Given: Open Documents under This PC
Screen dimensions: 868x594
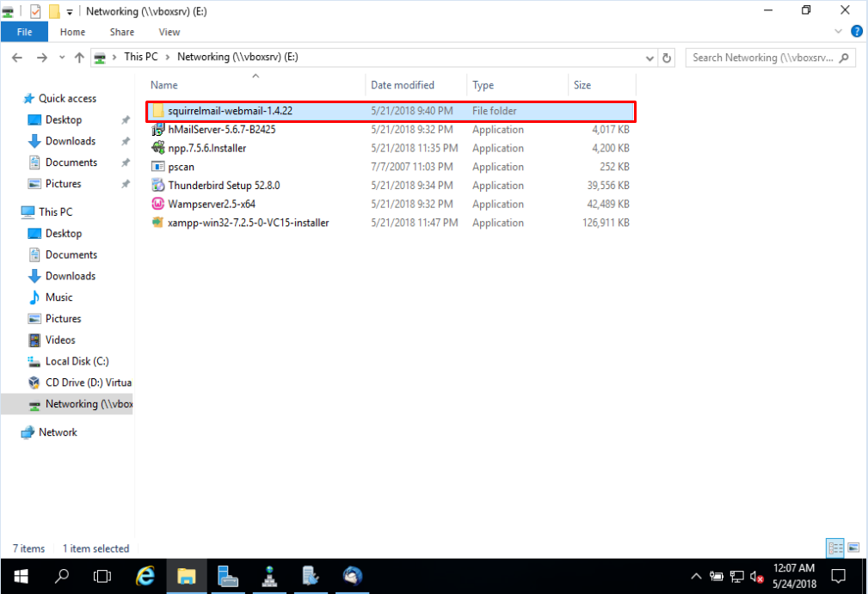Looking at the screenshot, I should click(x=71, y=255).
